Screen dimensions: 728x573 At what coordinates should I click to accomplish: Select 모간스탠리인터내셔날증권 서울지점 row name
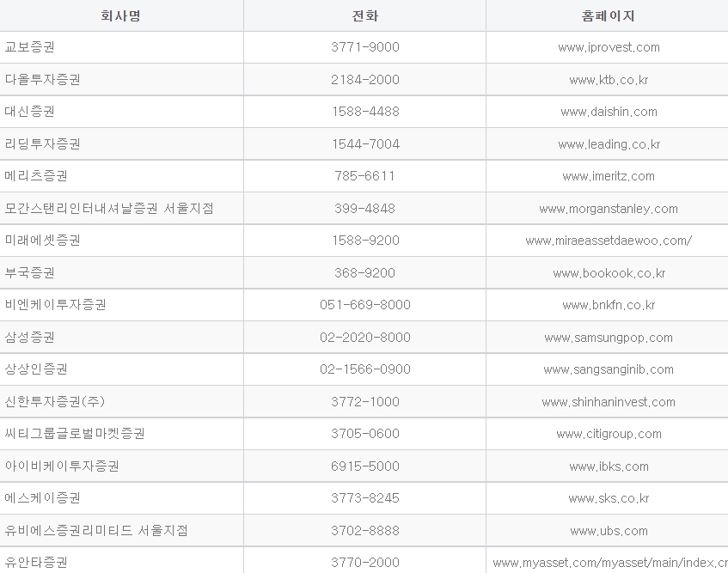[x=109, y=208]
